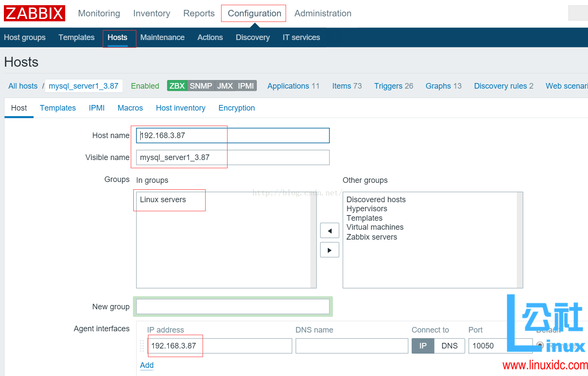588x376 pixels.
Task: Open the Configuration menu
Action: tap(253, 13)
